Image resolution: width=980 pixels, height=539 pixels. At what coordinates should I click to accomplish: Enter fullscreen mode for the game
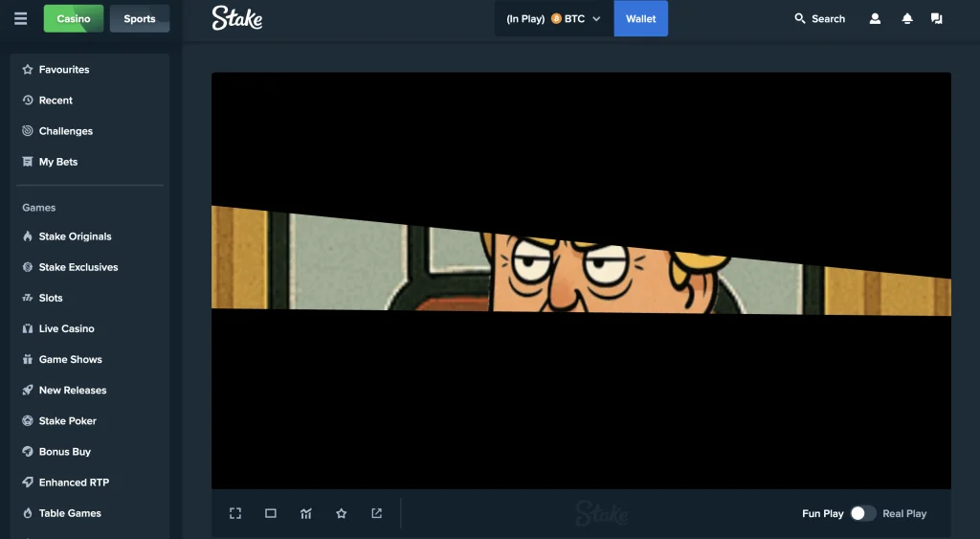pos(235,513)
